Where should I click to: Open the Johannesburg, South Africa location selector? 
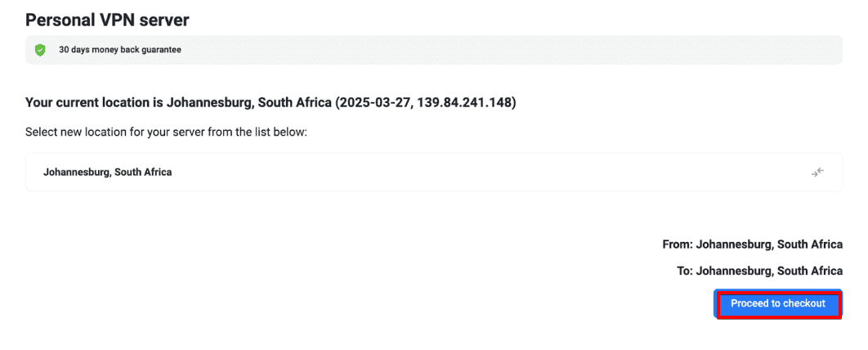click(x=433, y=172)
